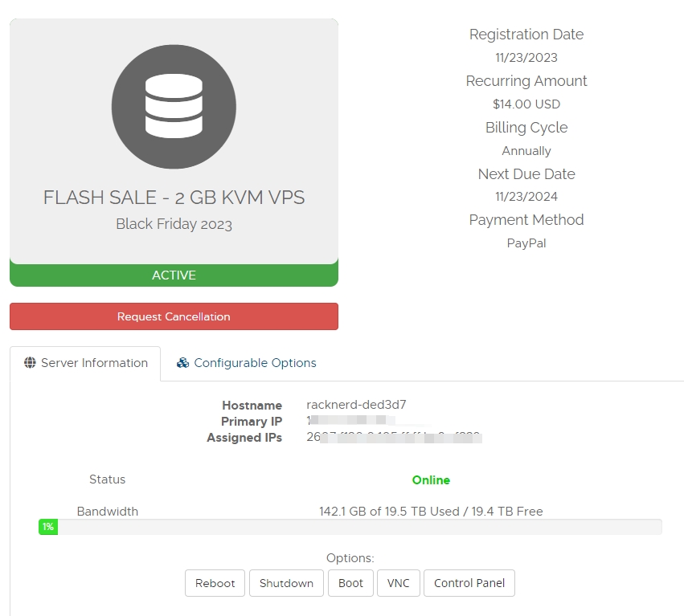
Task: Click the PayPal payment method text
Action: pyautogui.click(x=526, y=243)
